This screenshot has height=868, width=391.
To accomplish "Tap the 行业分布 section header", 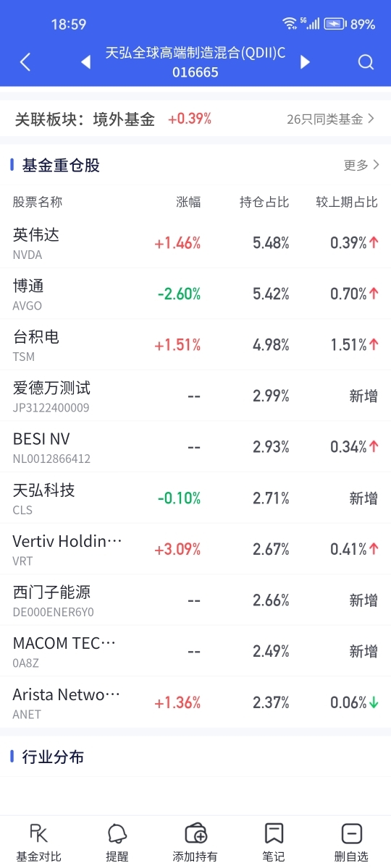I will [53, 757].
